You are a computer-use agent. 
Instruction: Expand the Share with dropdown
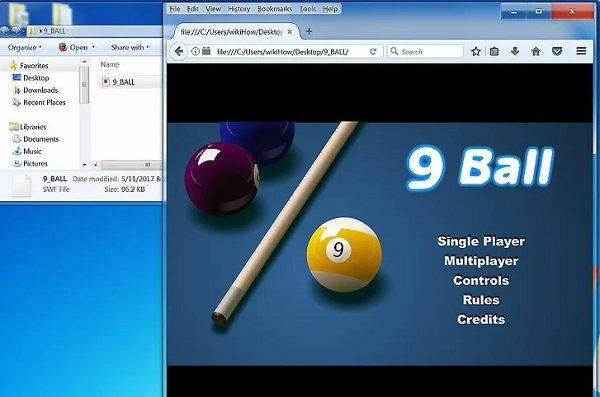130,47
